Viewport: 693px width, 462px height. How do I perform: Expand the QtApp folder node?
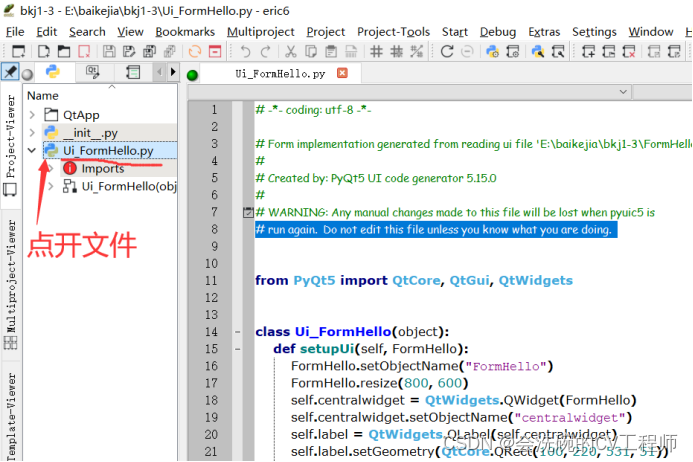[32, 115]
